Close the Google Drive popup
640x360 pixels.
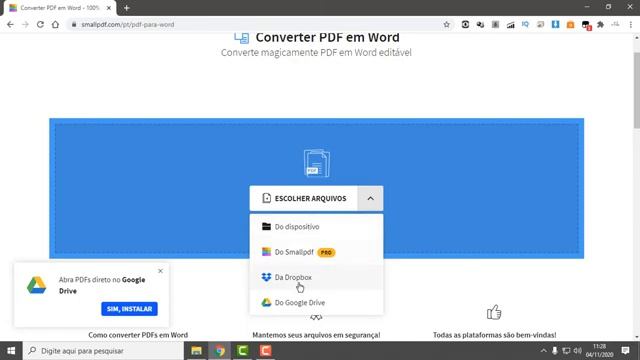[160, 271]
